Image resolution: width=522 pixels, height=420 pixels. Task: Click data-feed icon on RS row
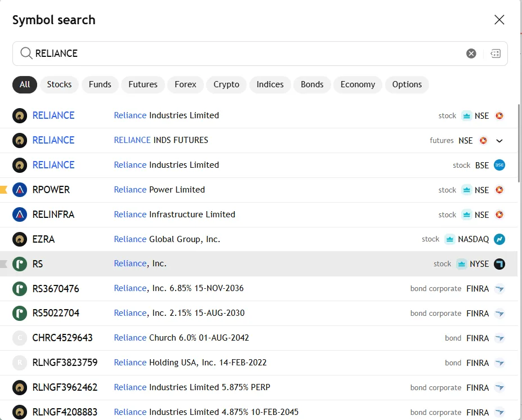click(461, 264)
